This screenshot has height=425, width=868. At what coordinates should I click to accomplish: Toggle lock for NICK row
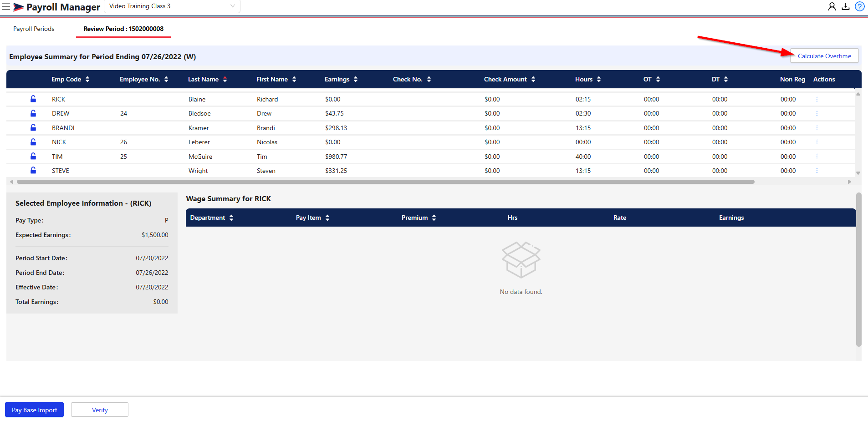click(x=33, y=142)
